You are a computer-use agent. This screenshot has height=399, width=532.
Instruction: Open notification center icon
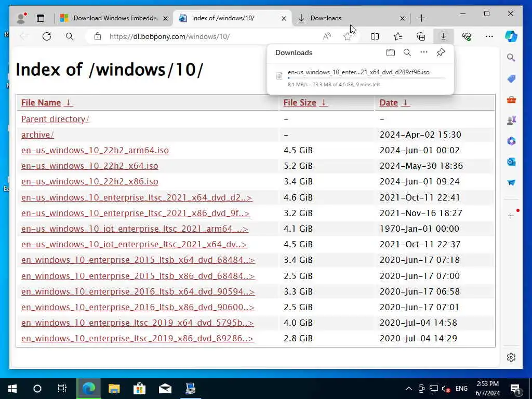pyautogui.click(x=516, y=389)
